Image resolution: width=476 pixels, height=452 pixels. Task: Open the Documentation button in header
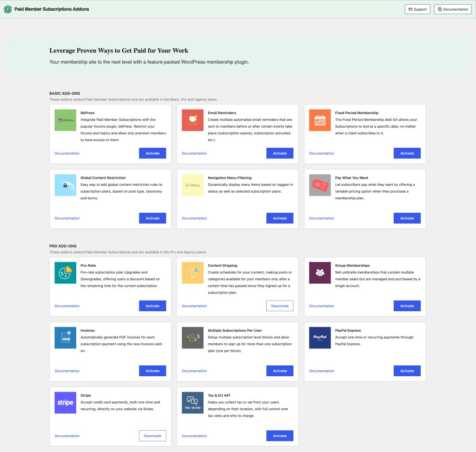(453, 9)
